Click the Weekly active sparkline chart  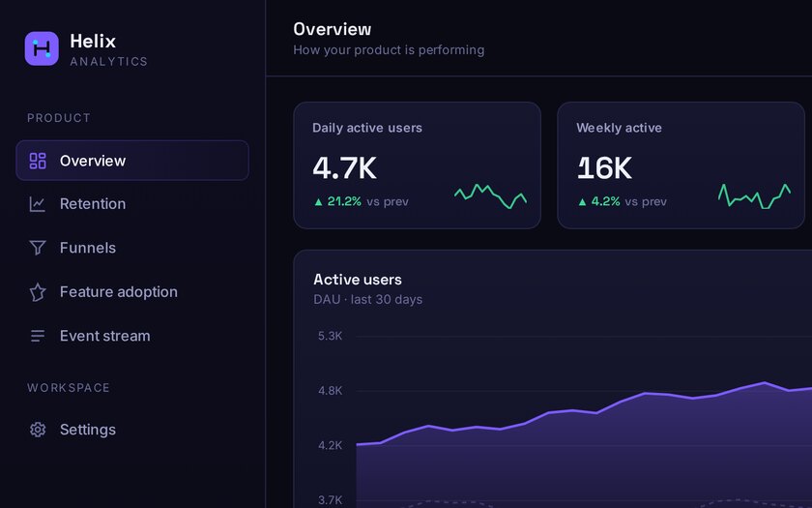[754, 195]
